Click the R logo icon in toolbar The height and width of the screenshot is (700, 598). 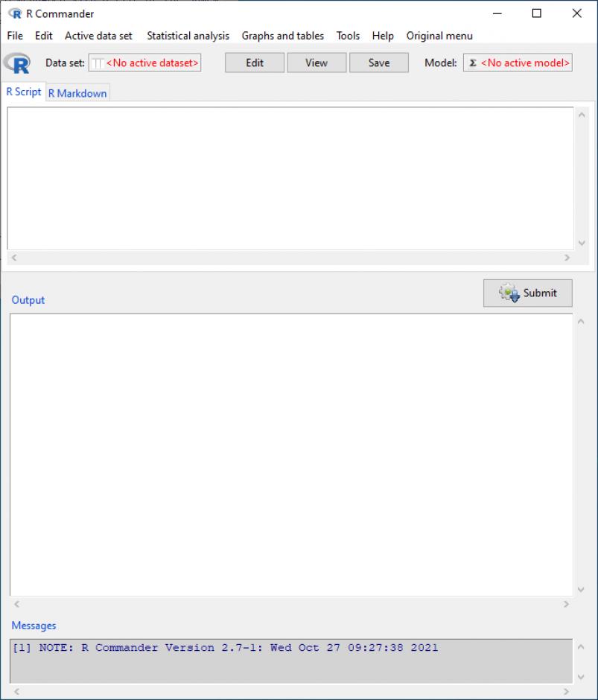click(17, 63)
